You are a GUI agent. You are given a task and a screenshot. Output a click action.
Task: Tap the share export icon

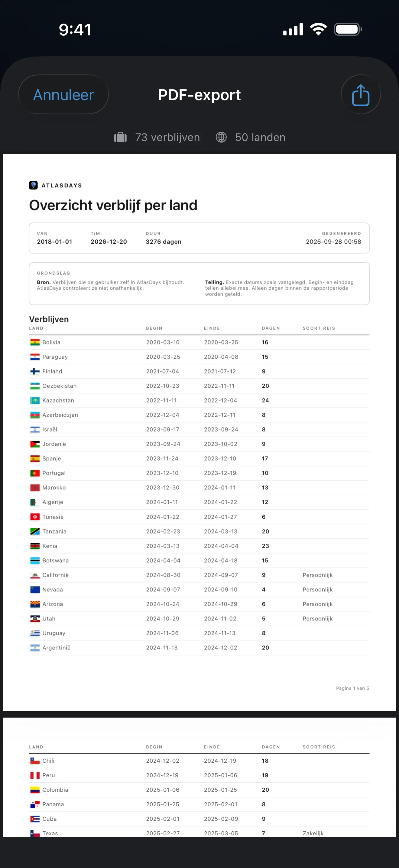tap(361, 95)
